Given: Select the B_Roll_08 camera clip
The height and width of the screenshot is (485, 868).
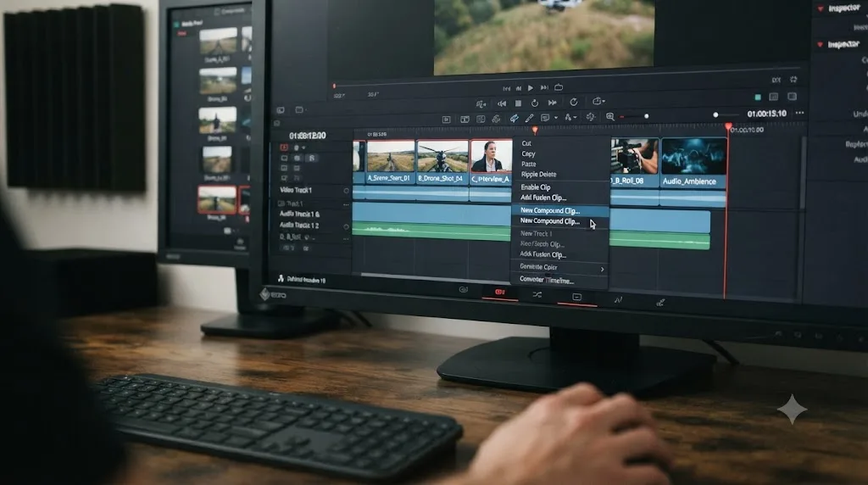Looking at the screenshot, I should click(634, 162).
